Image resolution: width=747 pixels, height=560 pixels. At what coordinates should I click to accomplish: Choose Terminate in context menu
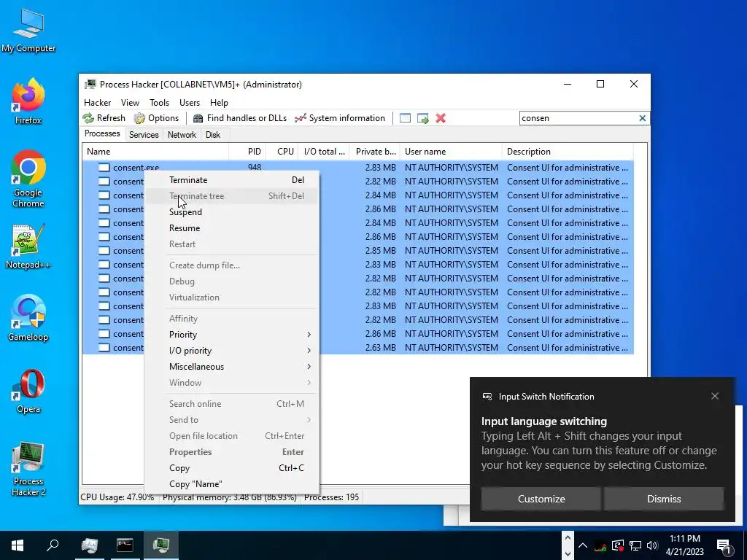232,180
